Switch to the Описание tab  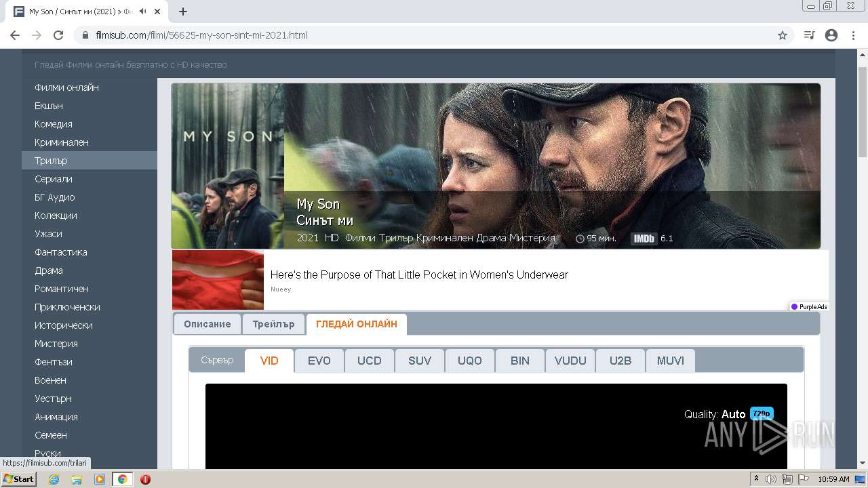coord(208,324)
